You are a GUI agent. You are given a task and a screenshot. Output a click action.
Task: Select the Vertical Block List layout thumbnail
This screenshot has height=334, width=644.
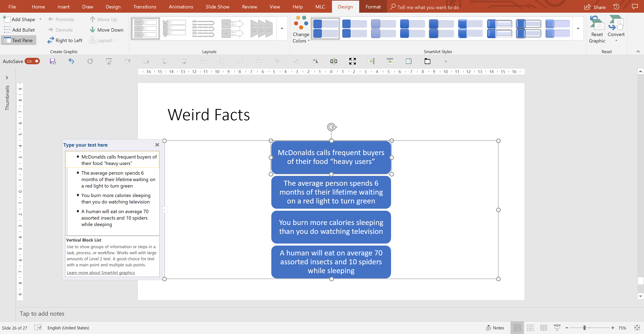[x=146, y=28]
